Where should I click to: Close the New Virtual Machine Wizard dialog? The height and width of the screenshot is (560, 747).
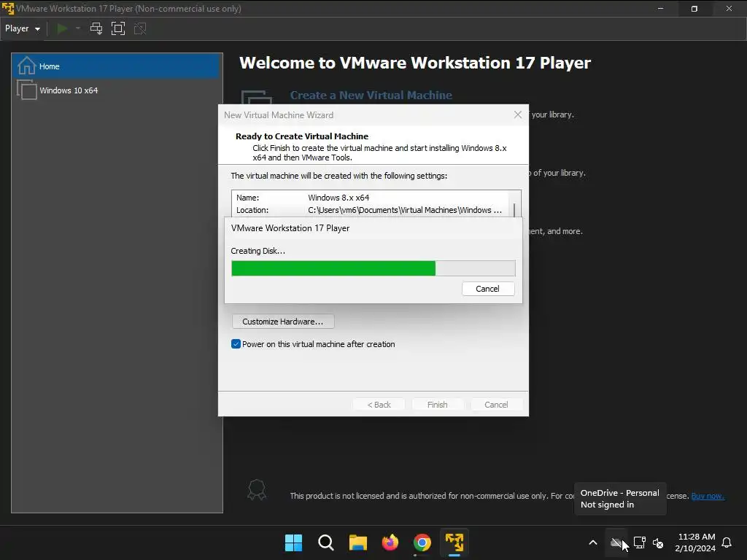(518, 114)
